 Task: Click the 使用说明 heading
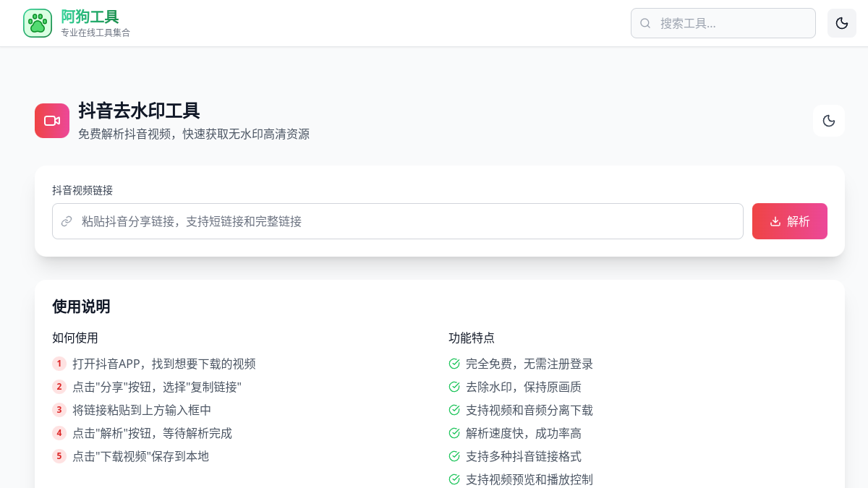81,307
